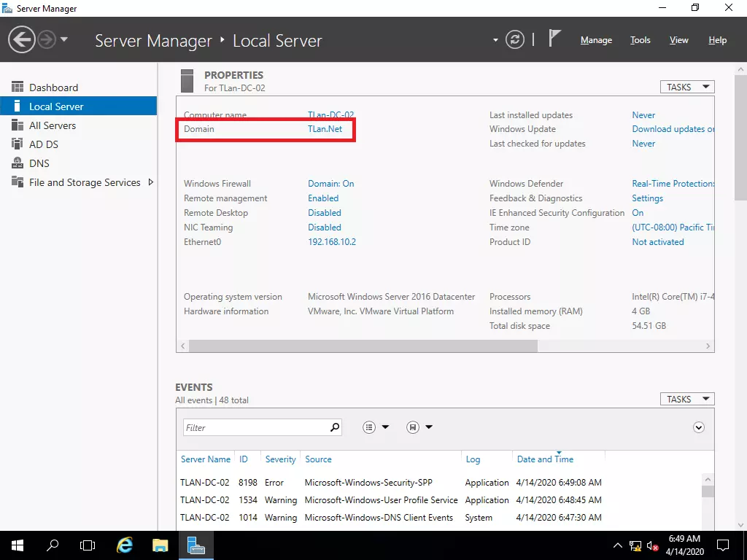Click the DNS sidebar icon
The height and width of the screenshot is (560, 747).
18,163
